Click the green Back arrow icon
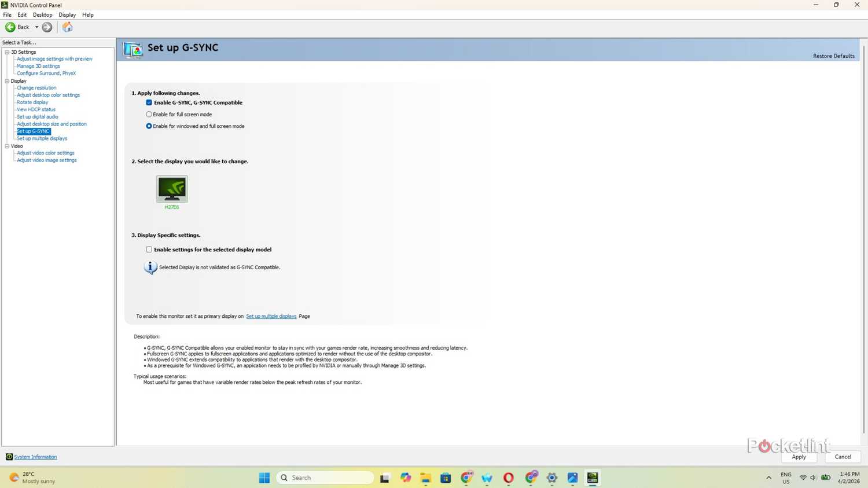Image resolution: width=868 pixels, height=488 pixels. tap(10, 27)
